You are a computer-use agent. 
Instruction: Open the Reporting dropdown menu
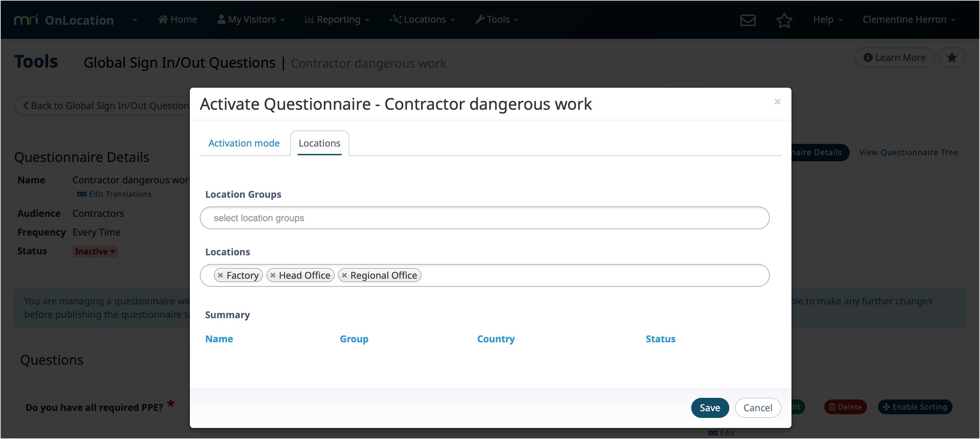[x=337, y=19]
